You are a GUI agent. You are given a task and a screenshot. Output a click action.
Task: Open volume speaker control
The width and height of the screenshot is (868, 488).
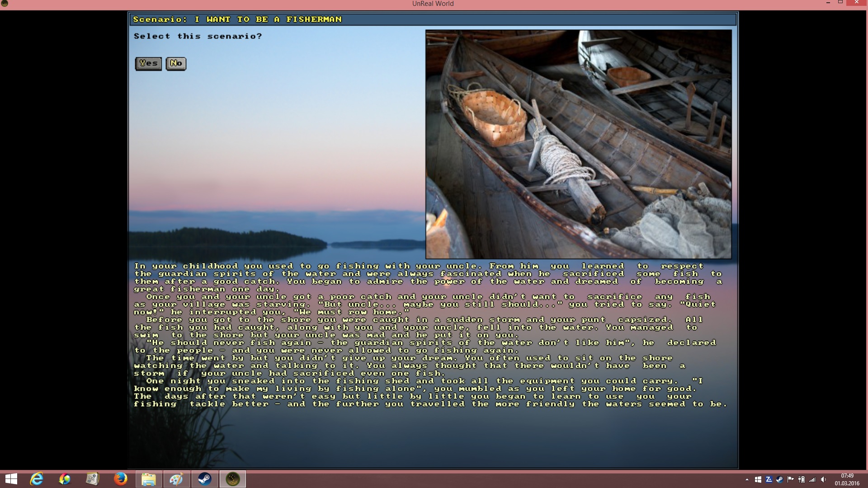tap(823, 479)
